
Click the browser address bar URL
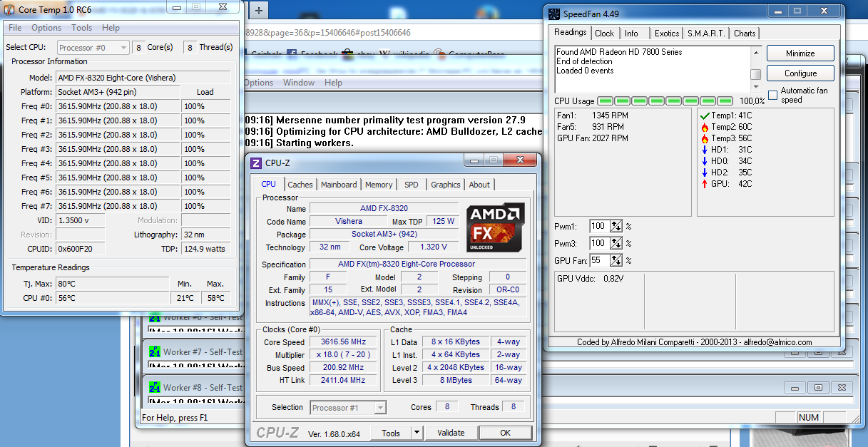click(327, 33)
